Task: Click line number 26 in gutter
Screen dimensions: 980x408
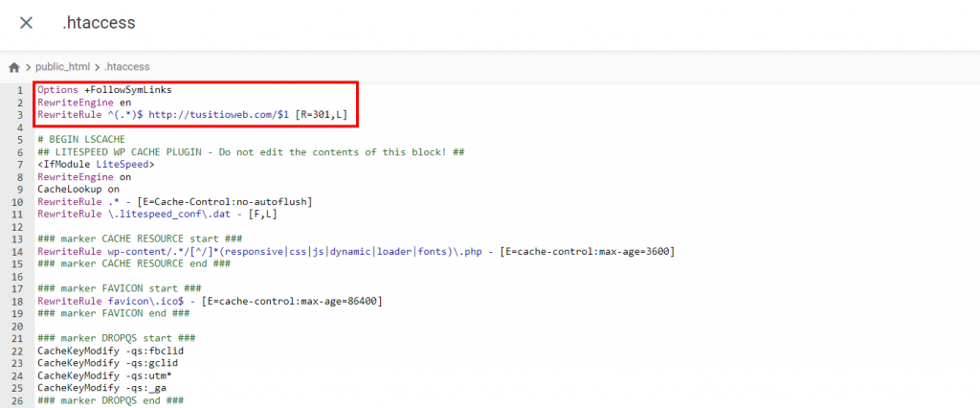Action: 17,400
